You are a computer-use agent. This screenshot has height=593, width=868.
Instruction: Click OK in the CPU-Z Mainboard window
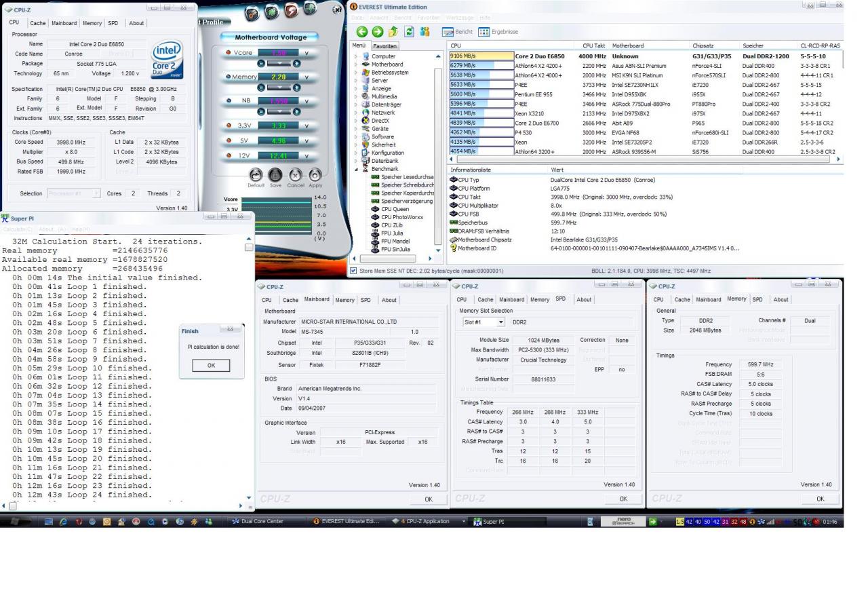428,499
